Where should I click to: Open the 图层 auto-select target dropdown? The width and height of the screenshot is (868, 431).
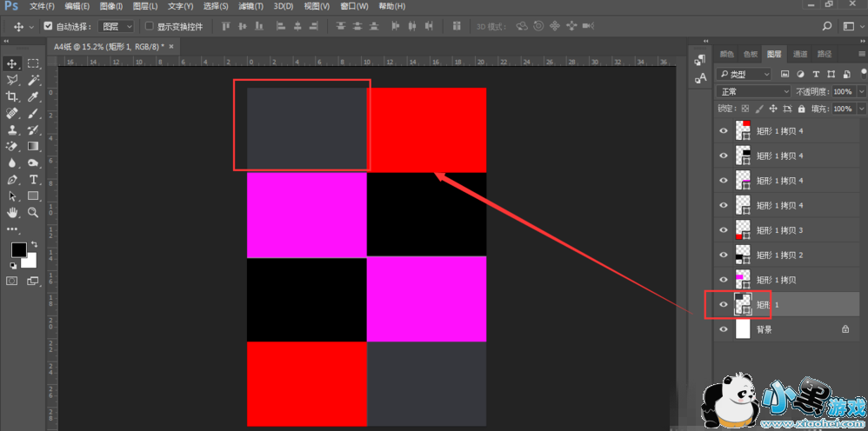tap(116, 27)
